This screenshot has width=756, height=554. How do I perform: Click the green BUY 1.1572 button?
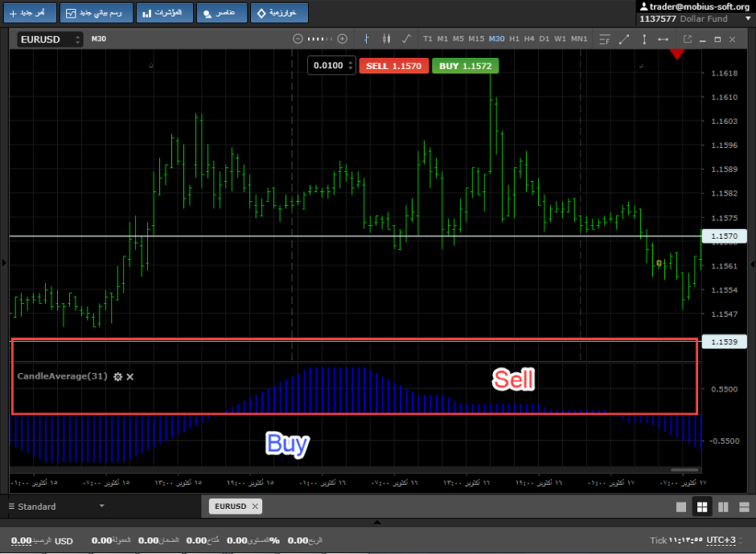pyautogui.click(x=465, y=66)
